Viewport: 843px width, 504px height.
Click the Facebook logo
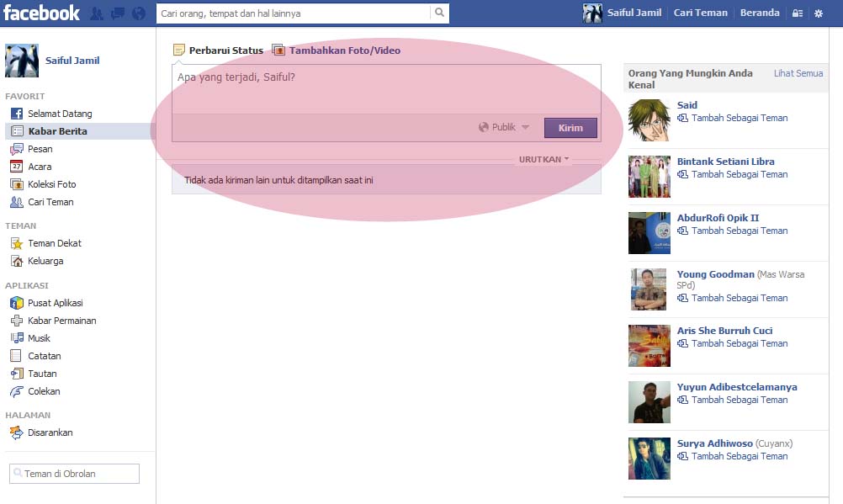click(41, 13)
